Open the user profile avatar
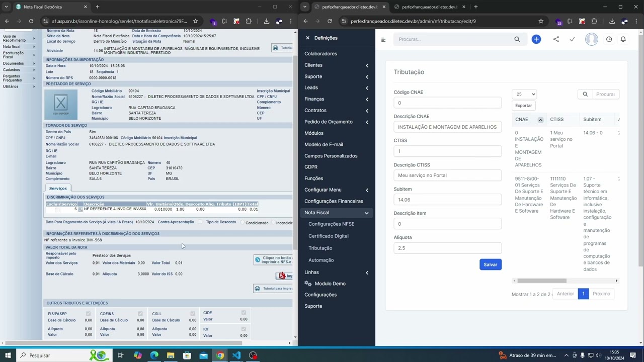This screenshot has width=644, height=362. [x=592, y=39]
